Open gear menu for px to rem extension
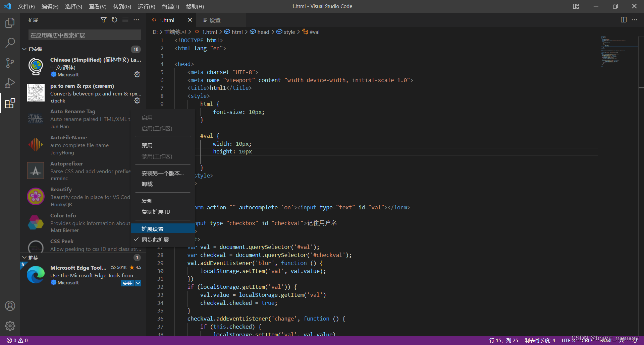The height and width of the screenshot is (345, 644). point(137,100)
